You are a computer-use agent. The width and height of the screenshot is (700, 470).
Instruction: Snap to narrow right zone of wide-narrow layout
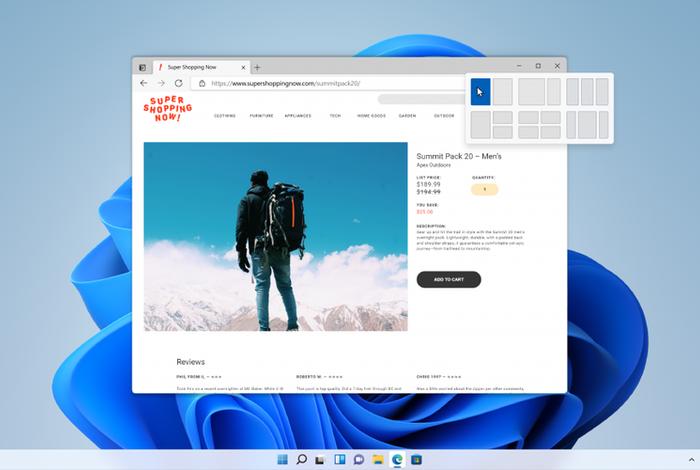click(x=554, y=92)
